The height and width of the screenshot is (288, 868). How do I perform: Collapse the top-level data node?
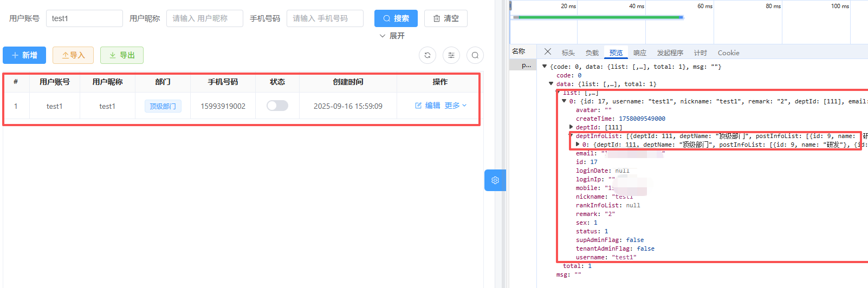coord(551,84)
